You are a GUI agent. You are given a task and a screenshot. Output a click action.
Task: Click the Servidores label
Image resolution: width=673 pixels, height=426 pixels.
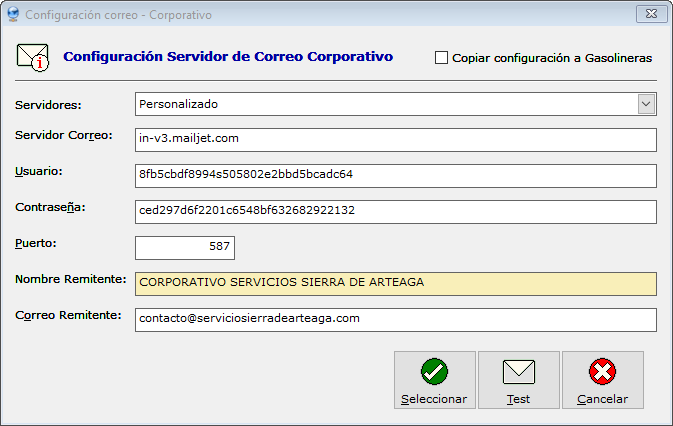pyautogui.click(x=49, y=104)
